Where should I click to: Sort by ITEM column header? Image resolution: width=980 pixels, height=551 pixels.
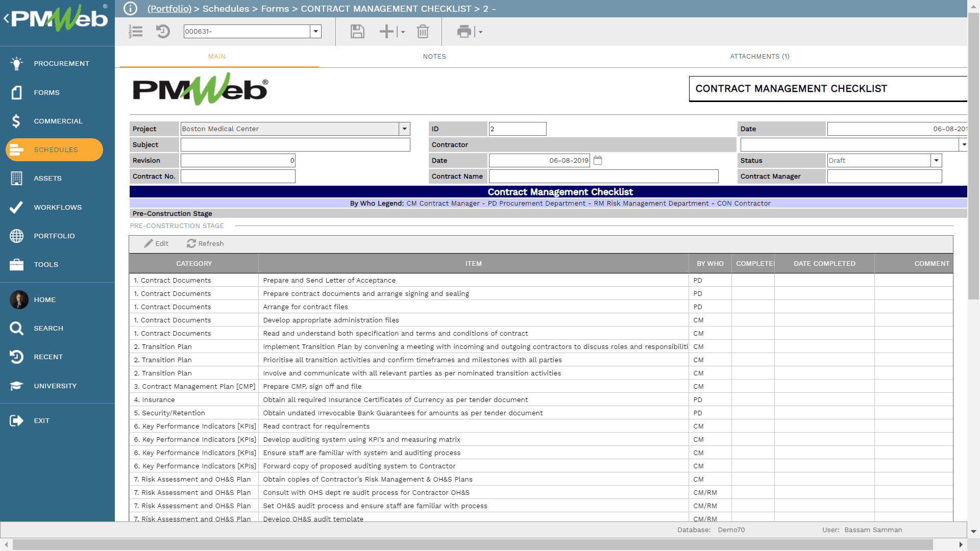pos(474,264)
